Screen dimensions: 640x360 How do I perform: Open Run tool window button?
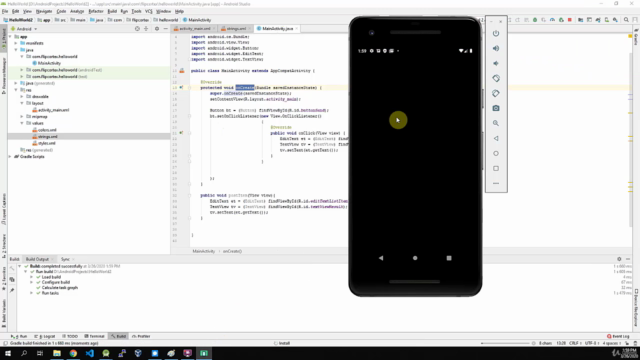(x=19, y=336)
